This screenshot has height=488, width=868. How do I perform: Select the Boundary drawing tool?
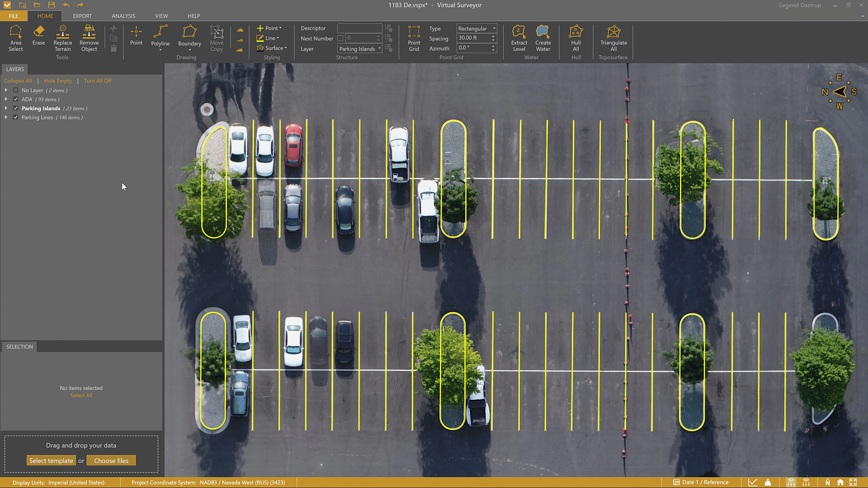coord(189,36)
